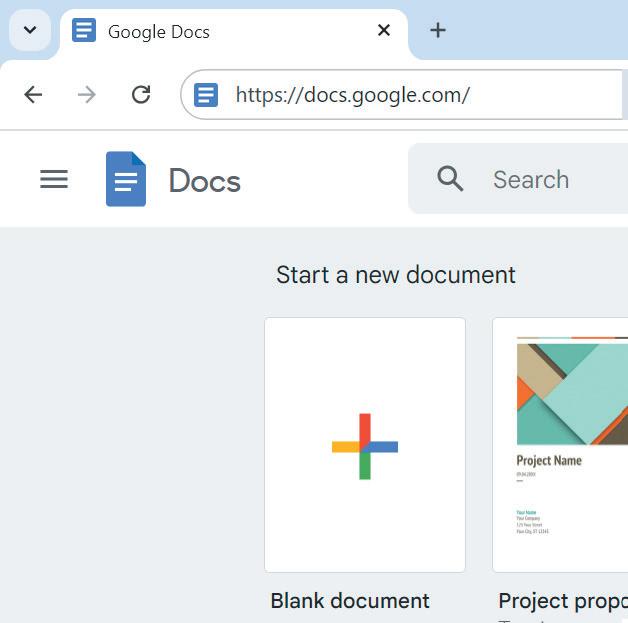Viewport: 628px width, 623px height.
Task: Click the Docs title text
Action: tap(205, 181)
